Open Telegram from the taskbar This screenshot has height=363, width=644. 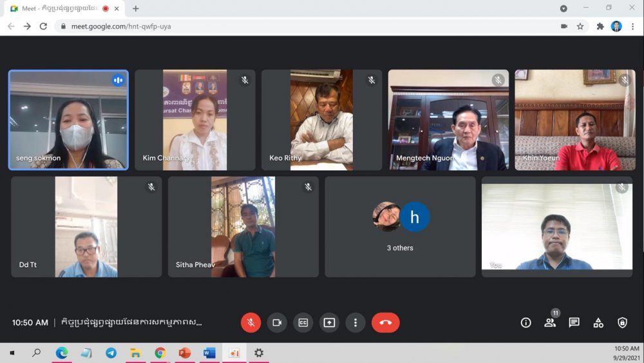click(x=111, y=353)
